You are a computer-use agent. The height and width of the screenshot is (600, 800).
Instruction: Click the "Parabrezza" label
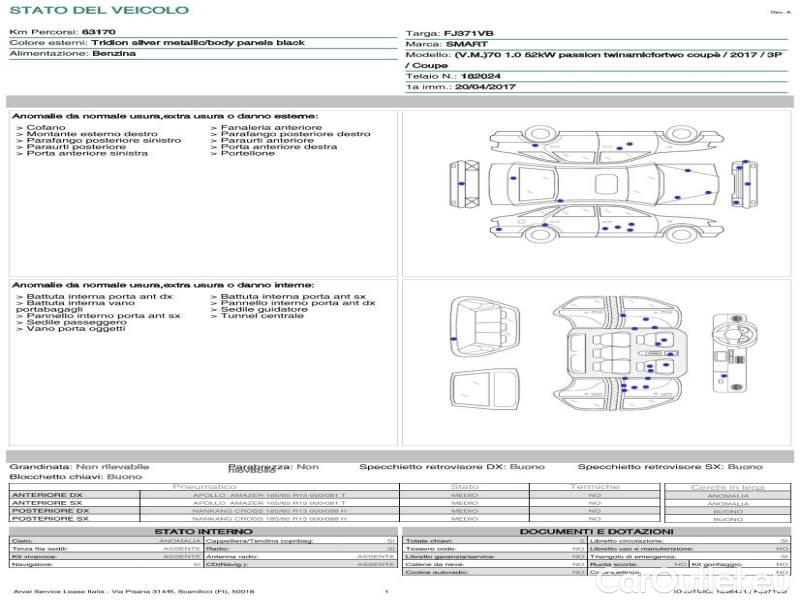pos(260,466)
